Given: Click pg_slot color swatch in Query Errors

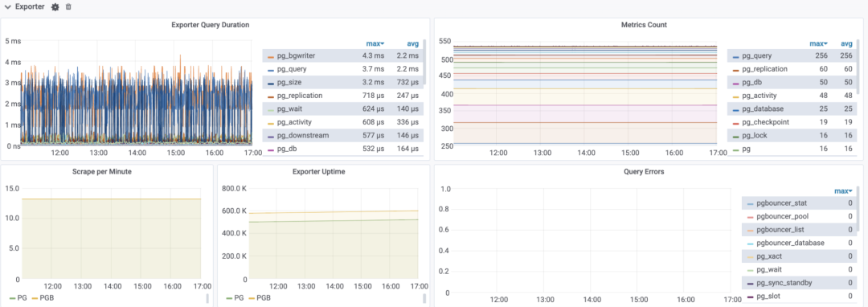Looking at the screenshot, I should [750, 297].
